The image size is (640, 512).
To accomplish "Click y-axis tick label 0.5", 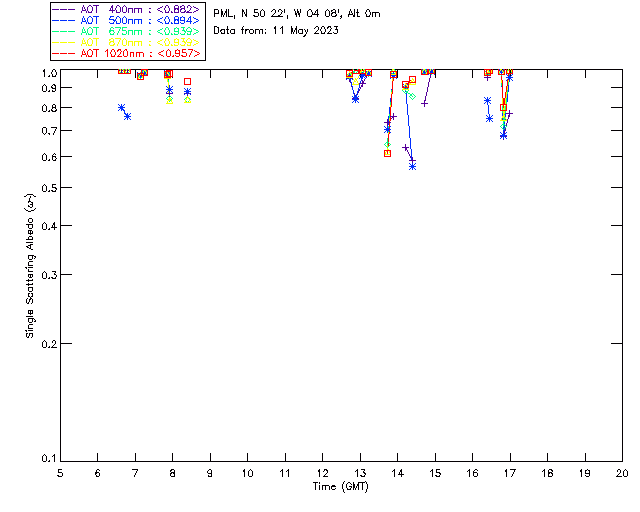I will click(x=49, y=188).
